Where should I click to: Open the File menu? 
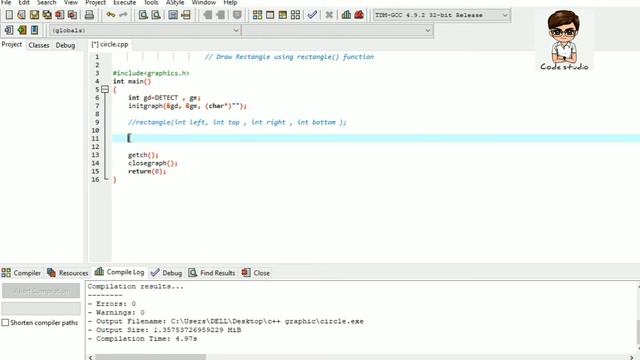(6, 2)
